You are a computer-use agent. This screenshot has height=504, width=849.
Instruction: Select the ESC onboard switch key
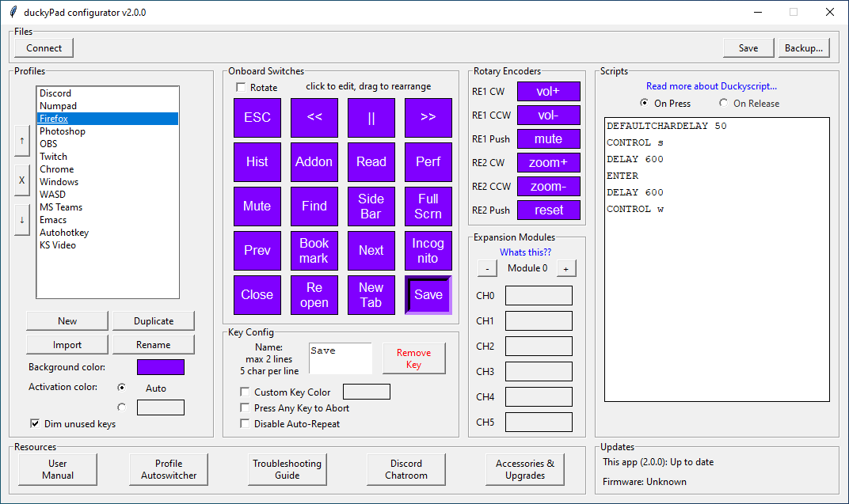pos(257,117)
